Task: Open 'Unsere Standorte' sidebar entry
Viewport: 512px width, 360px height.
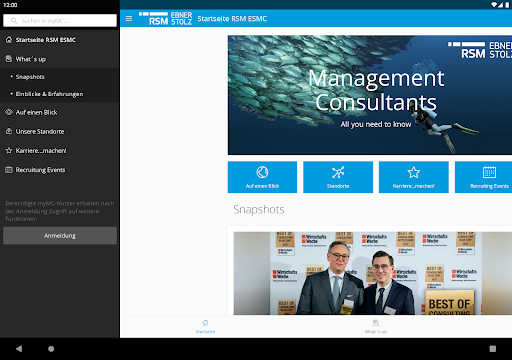Action: [60, 131]
